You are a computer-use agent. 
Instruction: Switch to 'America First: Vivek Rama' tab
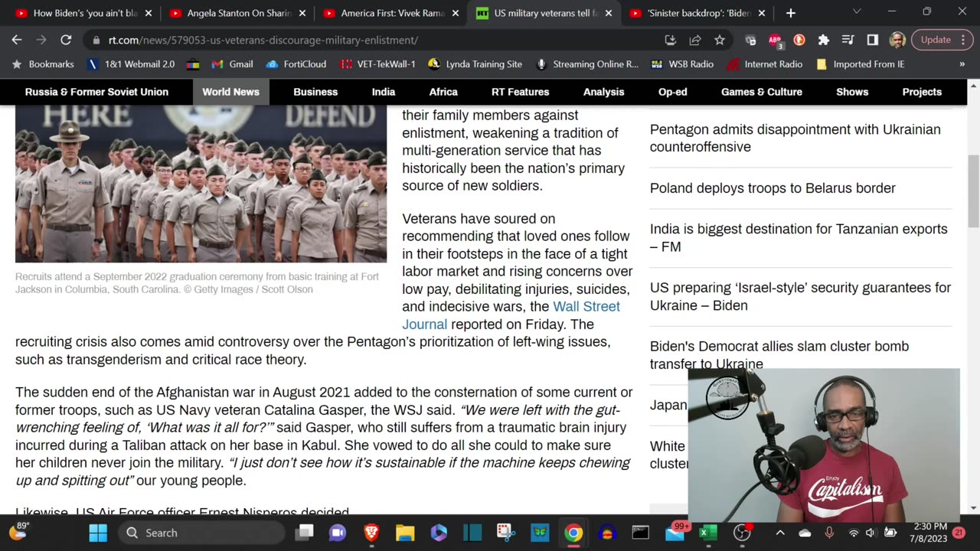390,13
